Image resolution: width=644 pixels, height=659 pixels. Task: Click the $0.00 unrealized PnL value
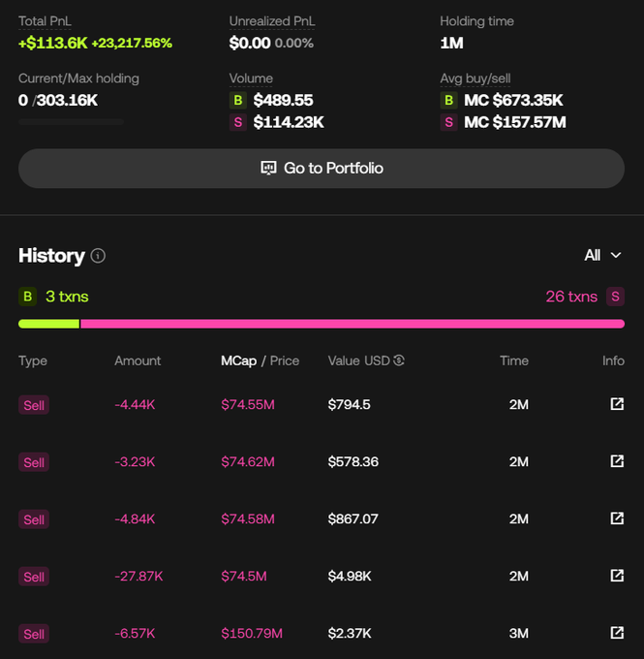click(x=250, y=43)
